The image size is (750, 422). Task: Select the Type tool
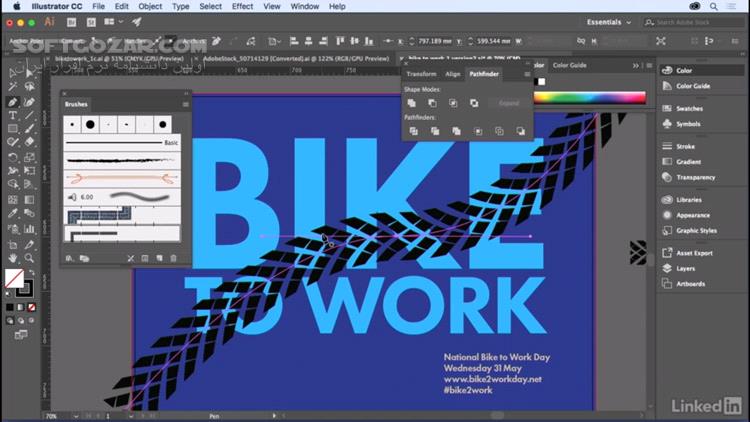coord(12,115)
